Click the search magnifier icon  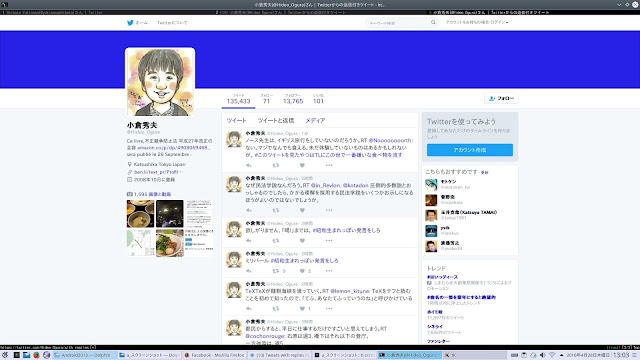point(433,23)
